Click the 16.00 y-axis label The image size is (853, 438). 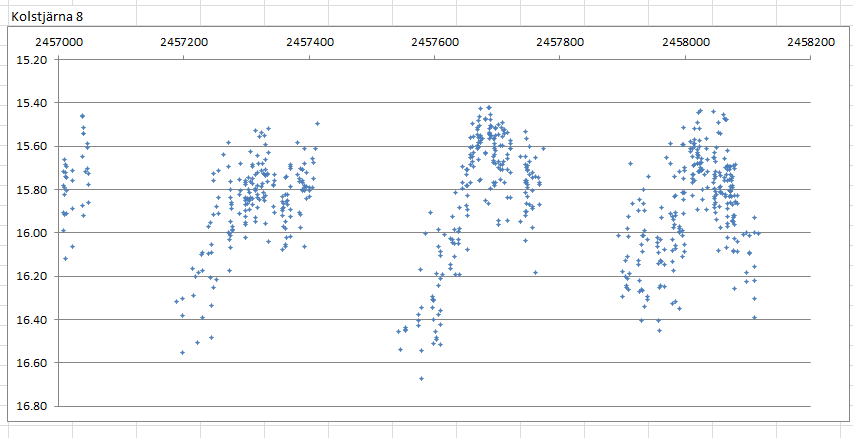tap(33, 233)
